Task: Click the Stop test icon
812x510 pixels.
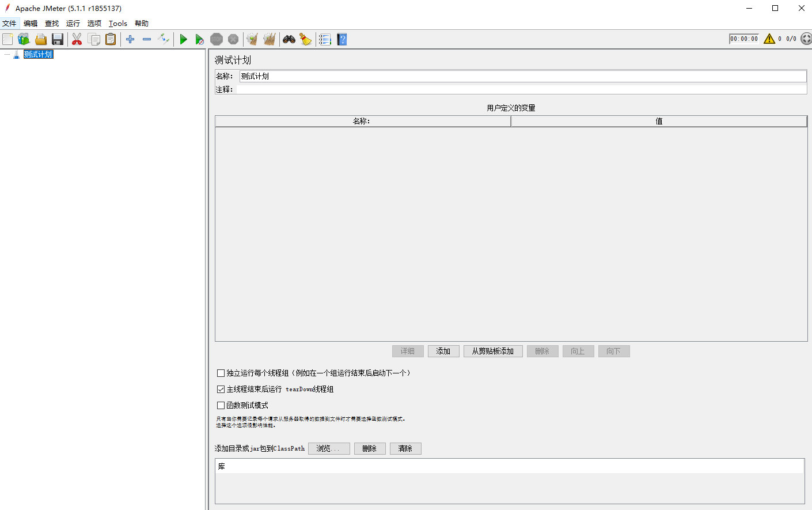Action: tap(217, 39)
